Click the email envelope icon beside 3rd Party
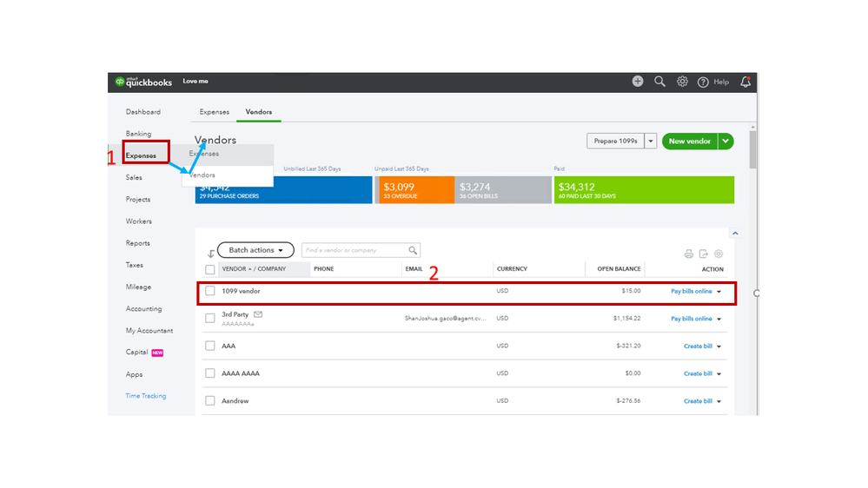Image resolution: width=868 pixels, height=488 pixels. click(x=258, y=314)
